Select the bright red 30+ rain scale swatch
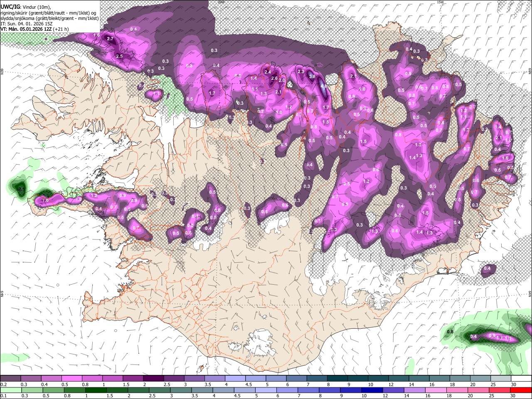The width and height of the screenshot is (532, 399). (x=520, y=390)
